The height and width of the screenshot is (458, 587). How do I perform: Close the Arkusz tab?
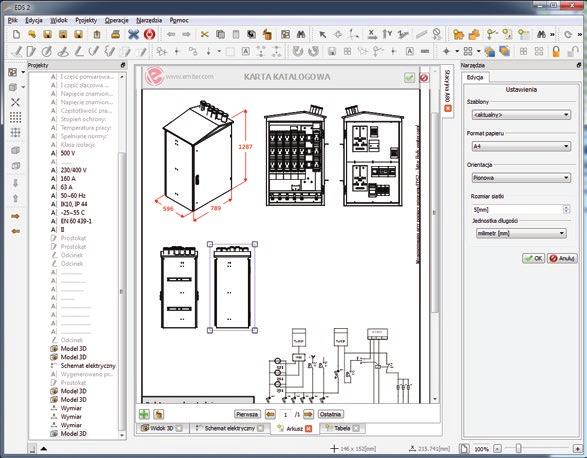coord(308,429)
